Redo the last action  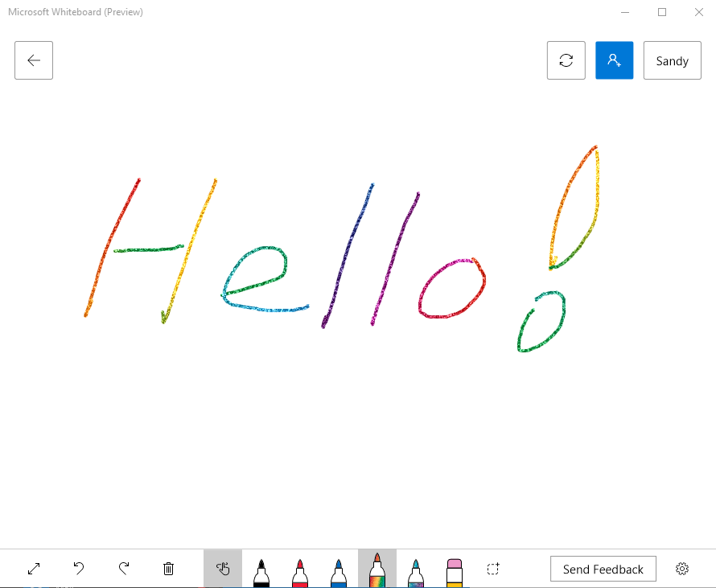[124, 569]
